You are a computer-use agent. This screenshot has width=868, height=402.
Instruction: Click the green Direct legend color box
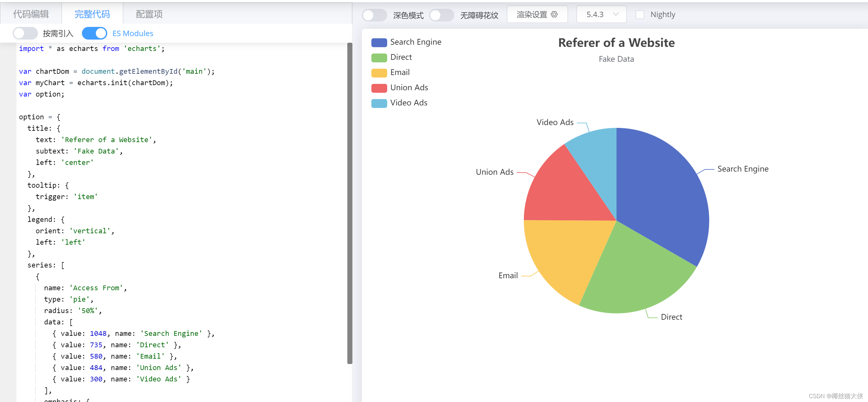379,57
